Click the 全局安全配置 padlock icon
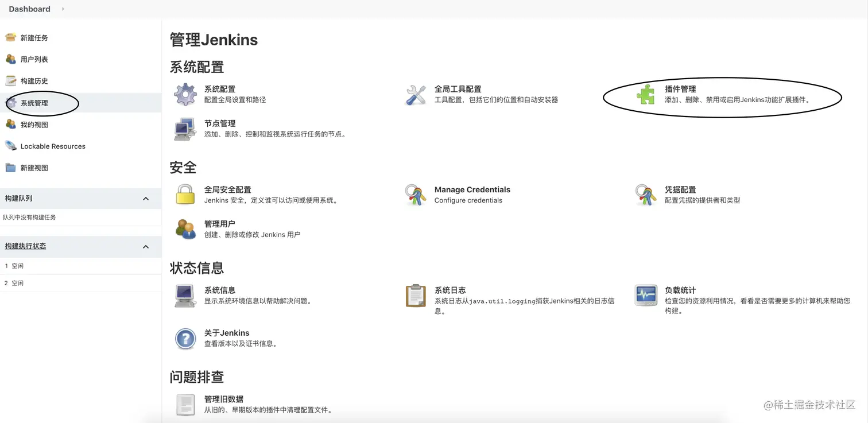 [185, 195]
